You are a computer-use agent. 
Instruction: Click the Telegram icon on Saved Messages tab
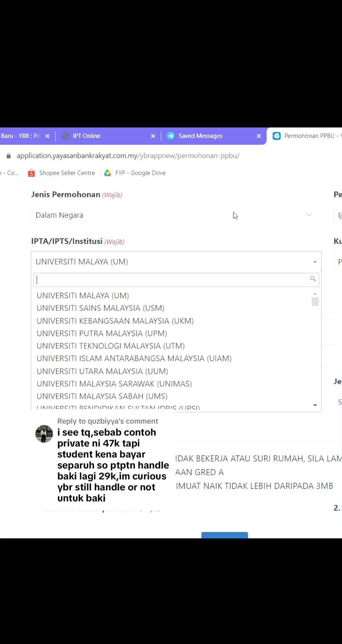coord(171,136)
